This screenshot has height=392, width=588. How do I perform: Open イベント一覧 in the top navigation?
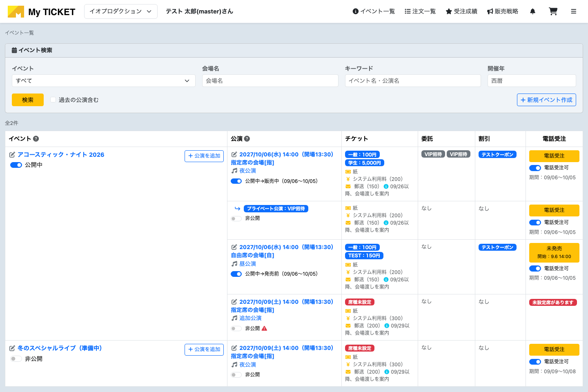pos(374,11)
